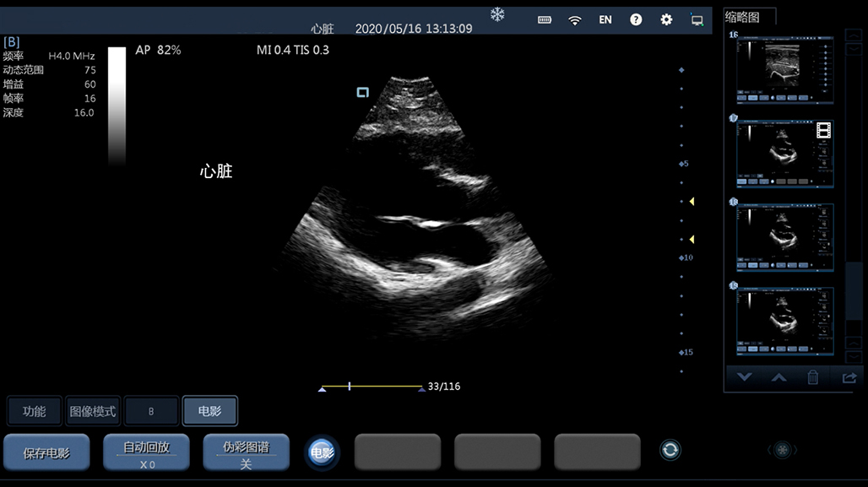This screenshot has width=868, height=487.
Task: Switch input language with EN indicator
Action: pos(605,19)
